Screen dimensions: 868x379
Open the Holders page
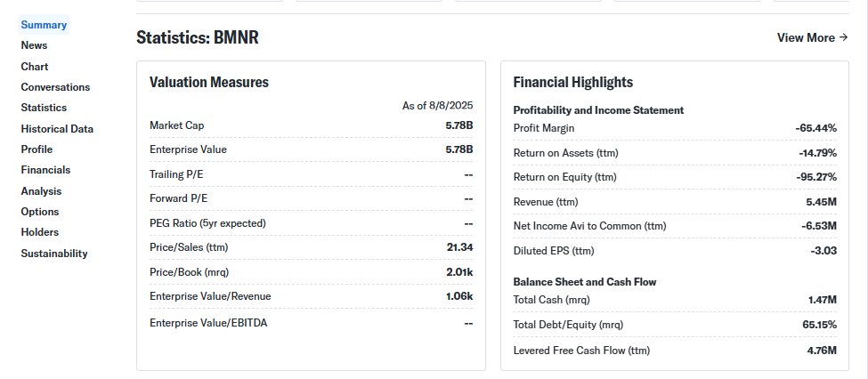pos(40,232)
